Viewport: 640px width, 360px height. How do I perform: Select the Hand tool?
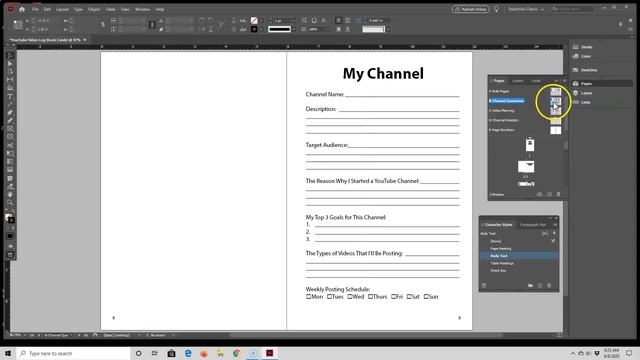pos(10,195)
